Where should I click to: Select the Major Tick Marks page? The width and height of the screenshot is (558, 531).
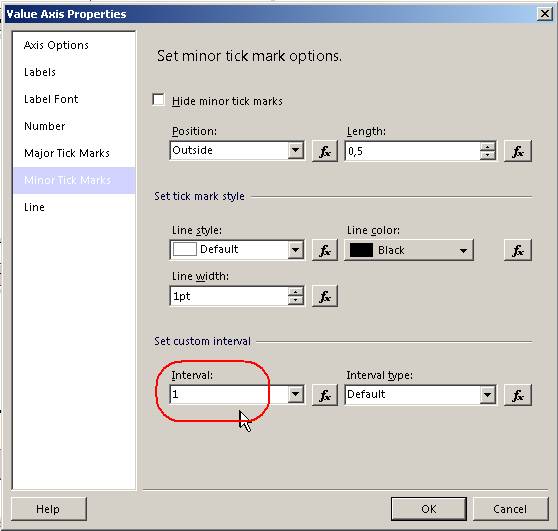tap(67, 153)
